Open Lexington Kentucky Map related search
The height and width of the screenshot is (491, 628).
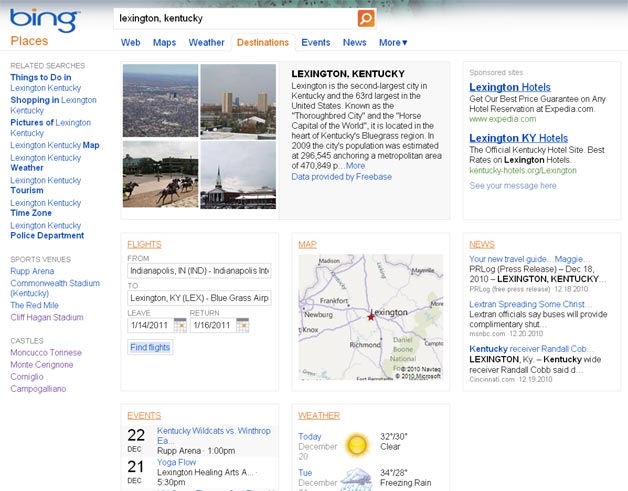pos(55,145)
